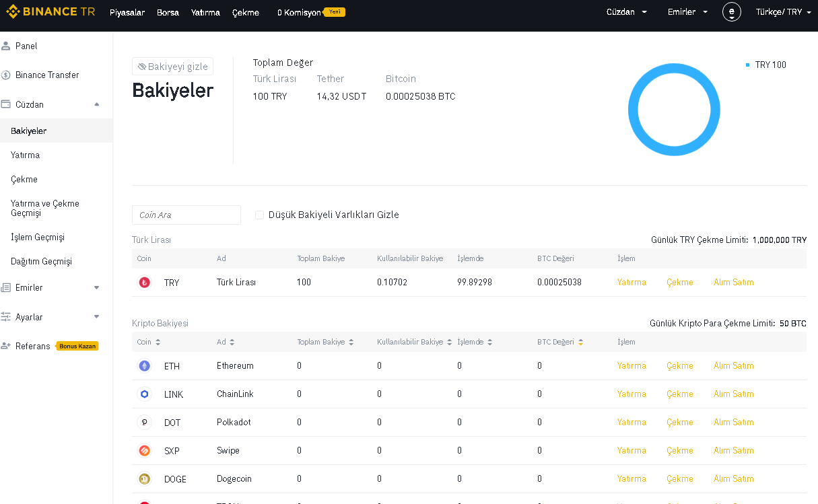
Task: Expand the Ayarlar sidebar section arrow
Action: pos(96,317)
